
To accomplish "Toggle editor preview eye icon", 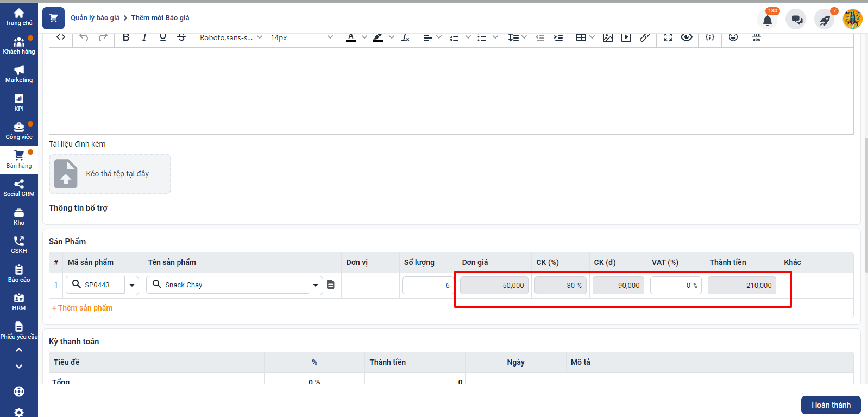I will pos(687,37).
